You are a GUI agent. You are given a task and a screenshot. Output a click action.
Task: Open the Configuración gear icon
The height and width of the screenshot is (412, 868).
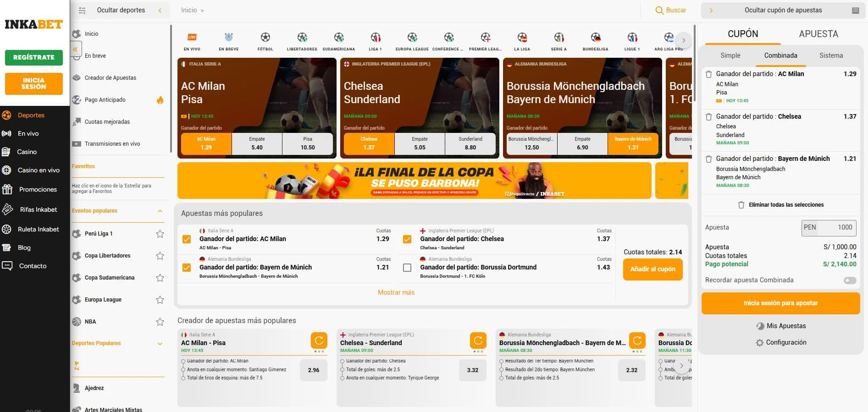760,342
